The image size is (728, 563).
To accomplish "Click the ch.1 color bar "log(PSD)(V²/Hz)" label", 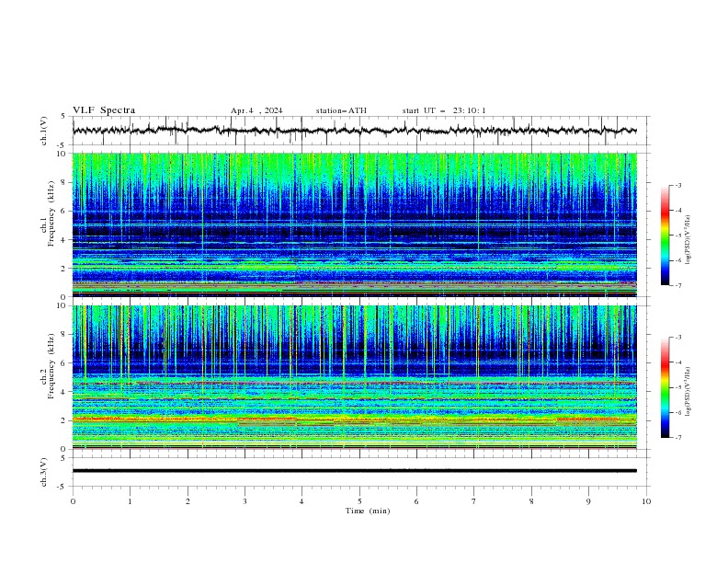I will [688, 240].
